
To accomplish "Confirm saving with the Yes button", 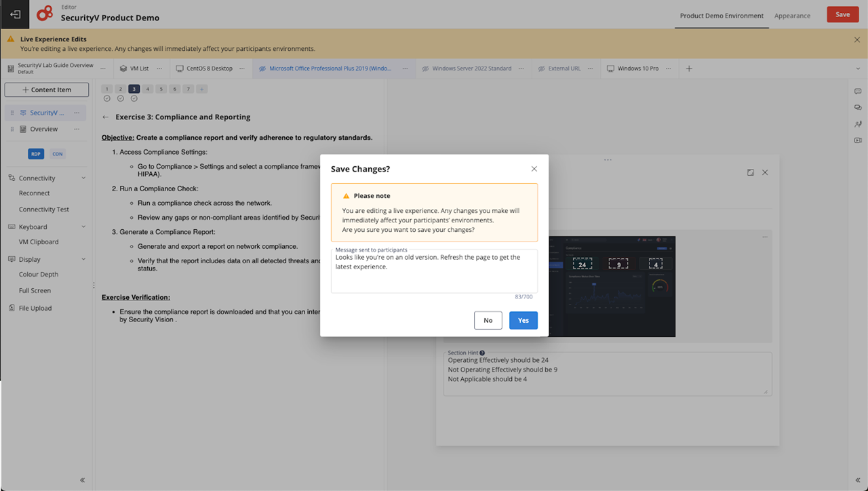I will pos(523,320).
